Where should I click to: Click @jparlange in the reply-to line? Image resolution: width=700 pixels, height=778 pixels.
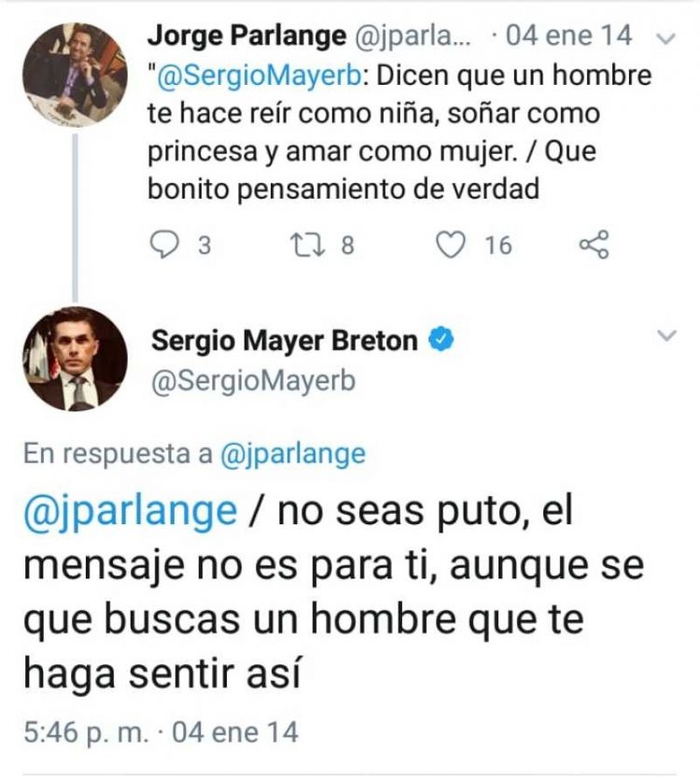pos(293,454)
